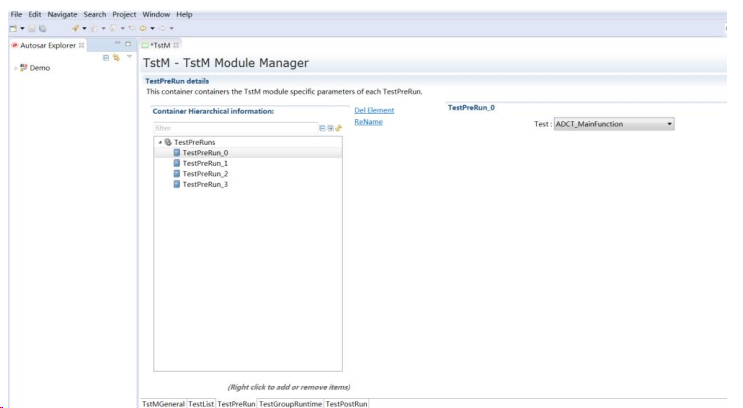
Task: Click the pencil tool icon in toolbar
Action: click(x=75, y=28)
